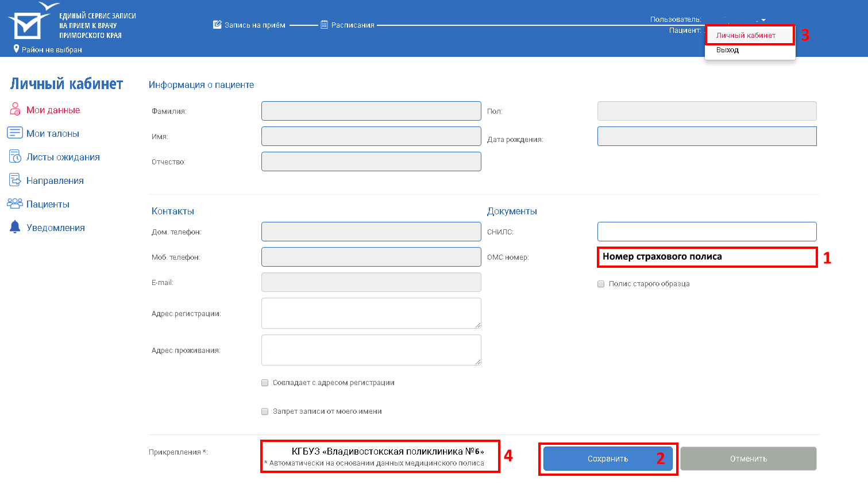Toggle Запрет записи от моего имени checkbox
The height and width of the screenshot is (504, 868).
(265, 411)
